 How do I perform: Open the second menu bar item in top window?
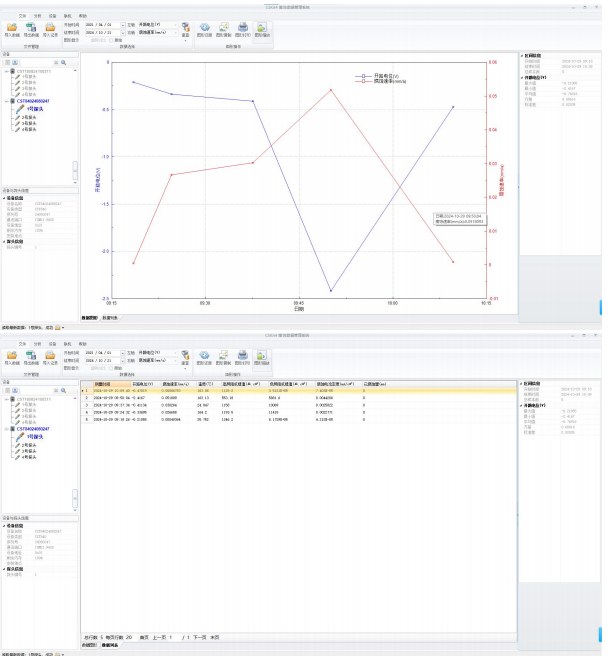tap(37, 16)
